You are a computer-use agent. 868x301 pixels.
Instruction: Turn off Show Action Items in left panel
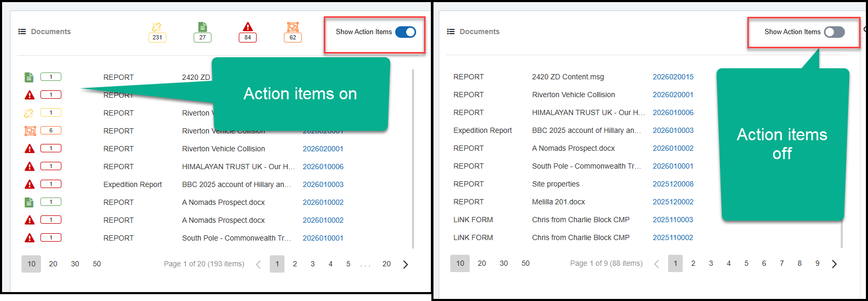(x=406, y=32)
